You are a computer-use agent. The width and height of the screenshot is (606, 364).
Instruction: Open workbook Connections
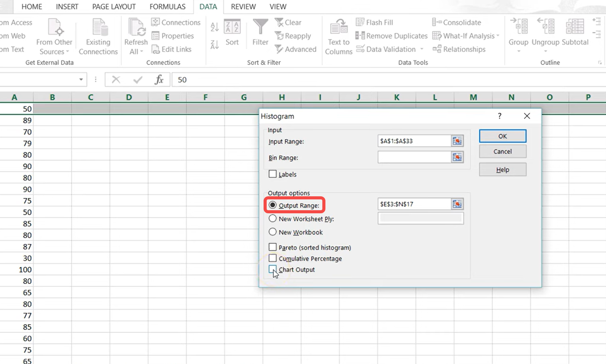click(x=176, y=22)
